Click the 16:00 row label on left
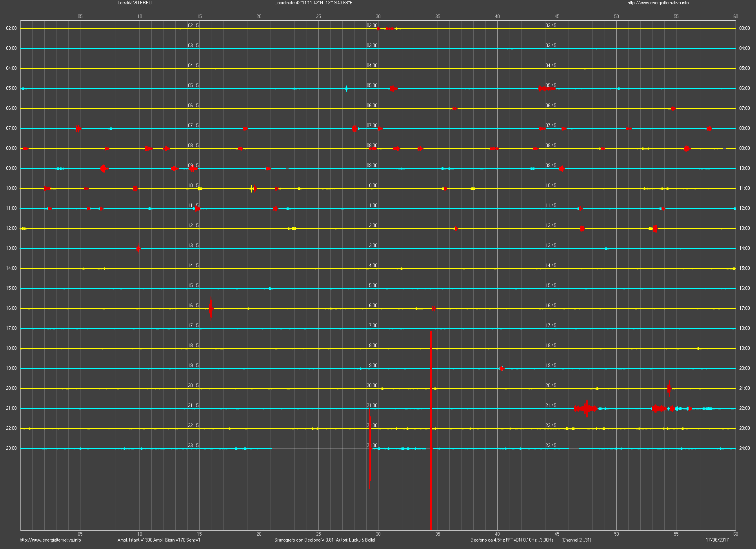 click(11, 309)
